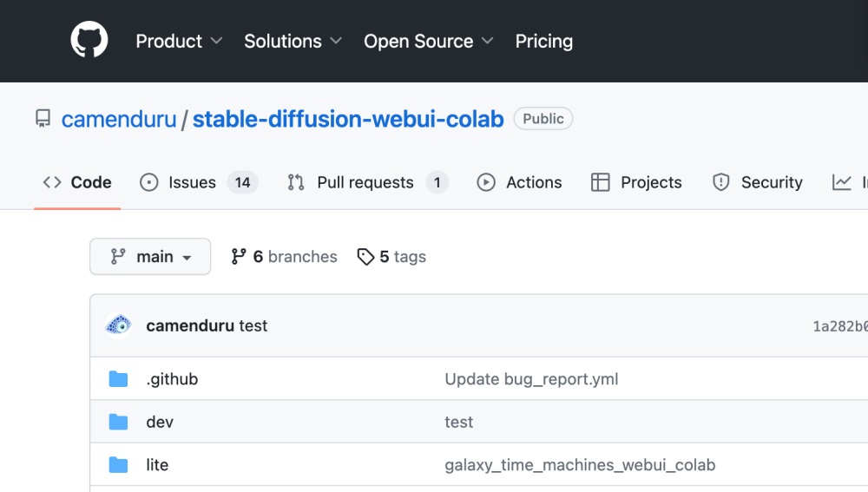868x492 pixels.
Task: Open the main branch selector dropdown
Action: (x=150, y=256)
